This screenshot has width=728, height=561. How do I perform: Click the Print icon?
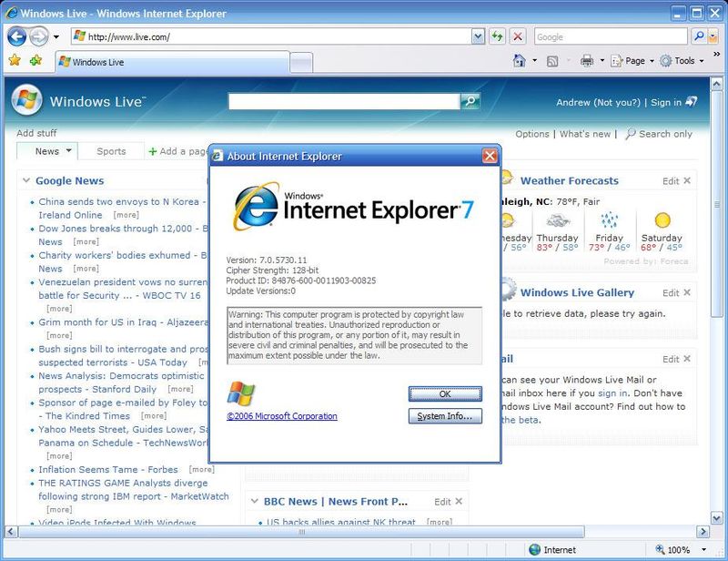coord(587,60)
